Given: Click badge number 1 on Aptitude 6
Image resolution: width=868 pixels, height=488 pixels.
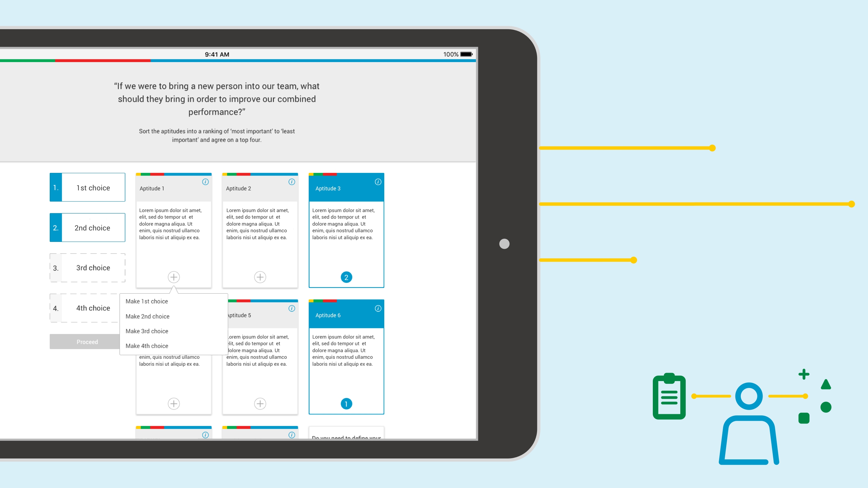Looking at the screenshot, I should pos(346,403).
